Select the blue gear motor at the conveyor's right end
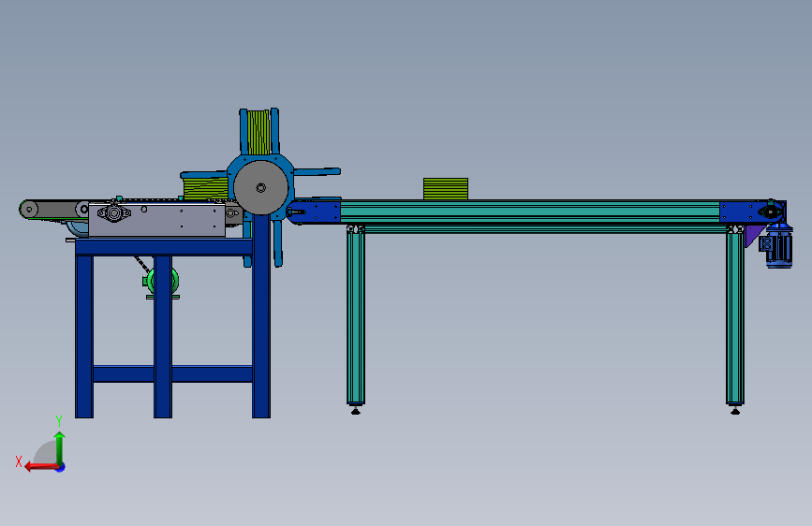The height and width of the screenshot is (526, 812). 778,246
